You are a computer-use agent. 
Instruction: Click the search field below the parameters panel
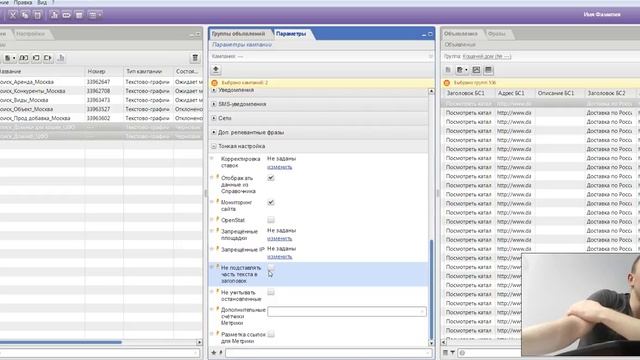click(x=329, y=352)
